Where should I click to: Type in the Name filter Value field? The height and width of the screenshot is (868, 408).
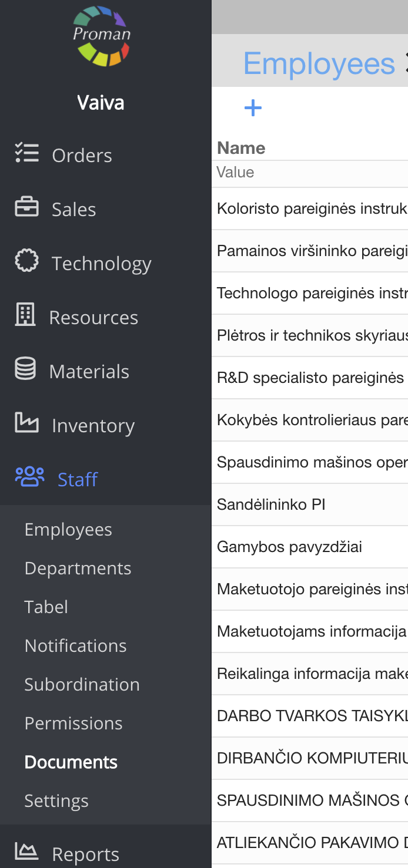310,173
